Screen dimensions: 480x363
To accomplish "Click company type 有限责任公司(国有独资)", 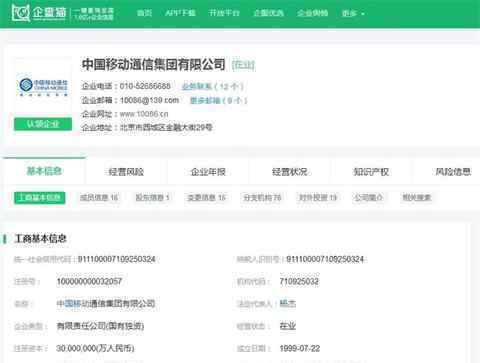I will click(100, 326).
